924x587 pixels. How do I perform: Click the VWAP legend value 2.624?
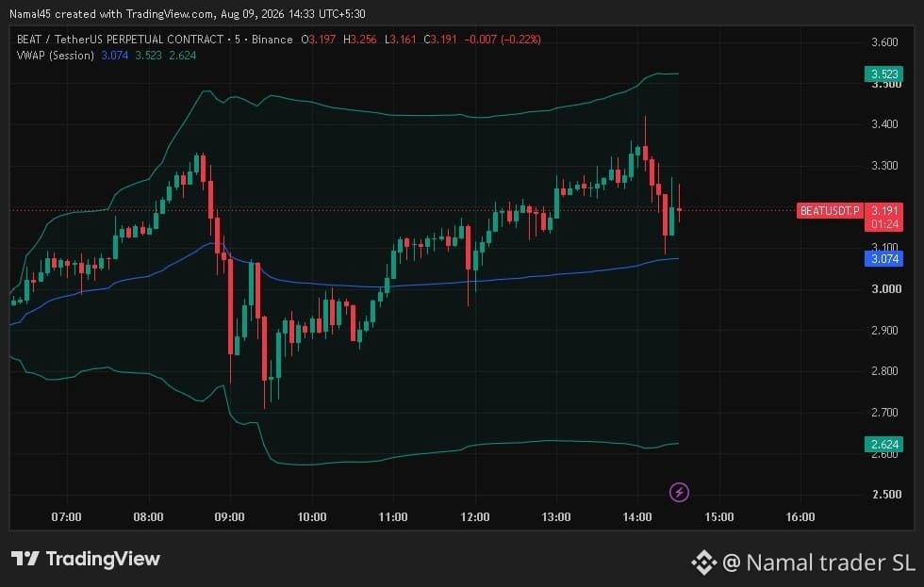(183, 56)
